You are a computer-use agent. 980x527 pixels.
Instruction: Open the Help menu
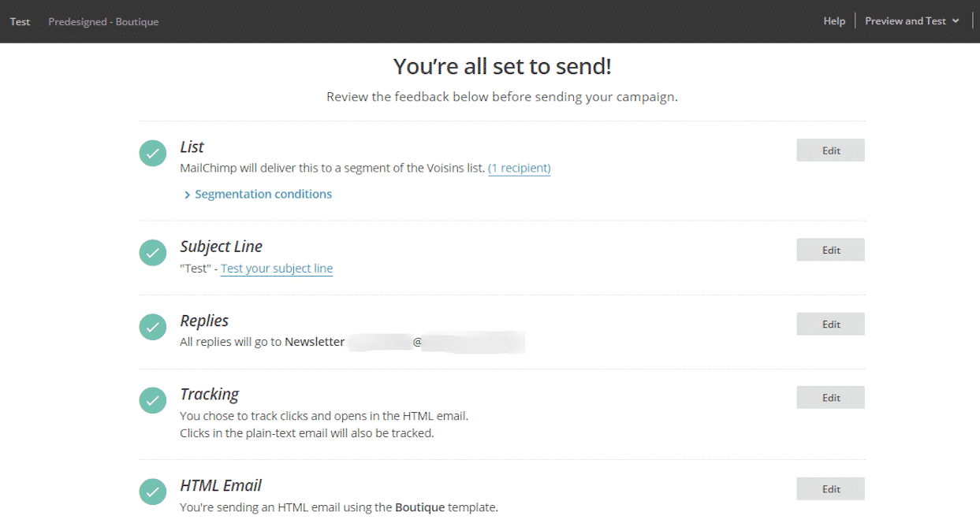pyautogui.click(x=834, y=21)
